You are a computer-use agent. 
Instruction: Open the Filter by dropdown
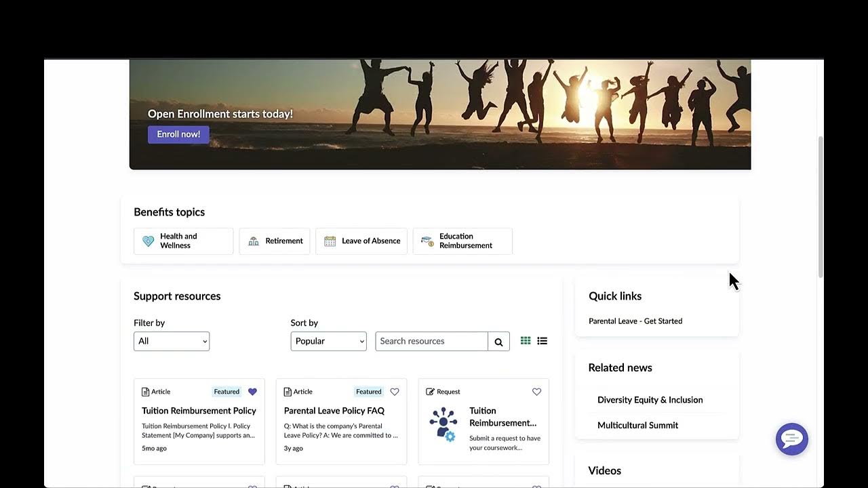171,341
